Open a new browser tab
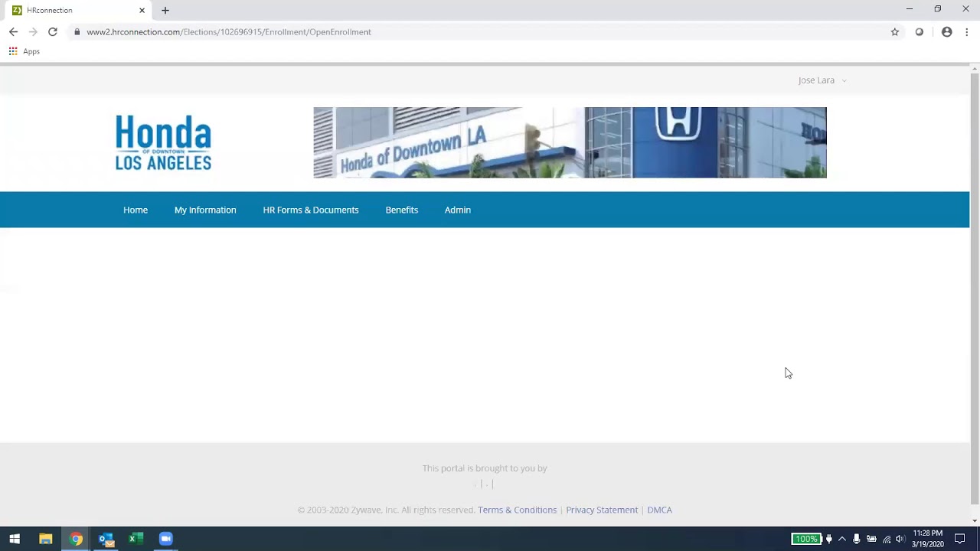This screenshot has width=980, height=551. (165, 10)
